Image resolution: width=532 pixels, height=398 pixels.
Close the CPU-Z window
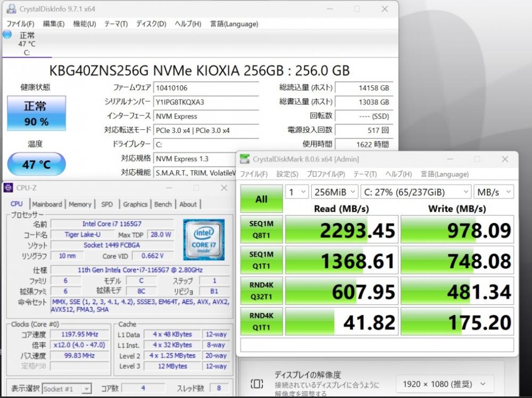224,188
